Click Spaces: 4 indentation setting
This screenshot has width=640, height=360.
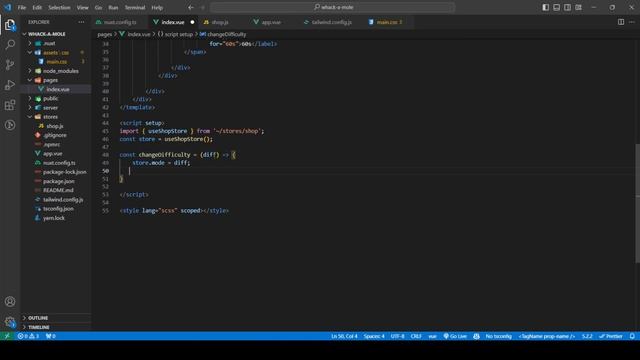click(374, 336)
